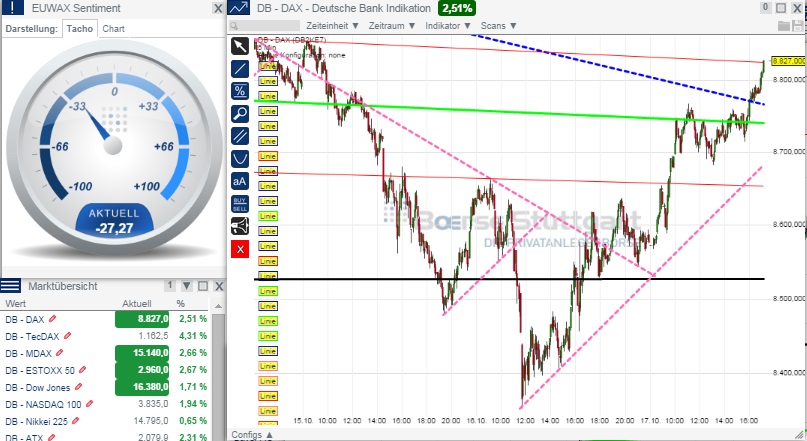This screenshot has width=807, height=441.
Task: Click the pencil icon next to DB - DAX
Action: pyautogui.click(x=52, y=319)
